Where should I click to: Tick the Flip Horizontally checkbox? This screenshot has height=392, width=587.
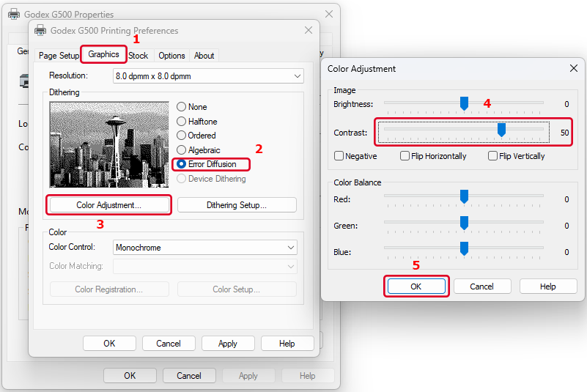coord(405,156)
